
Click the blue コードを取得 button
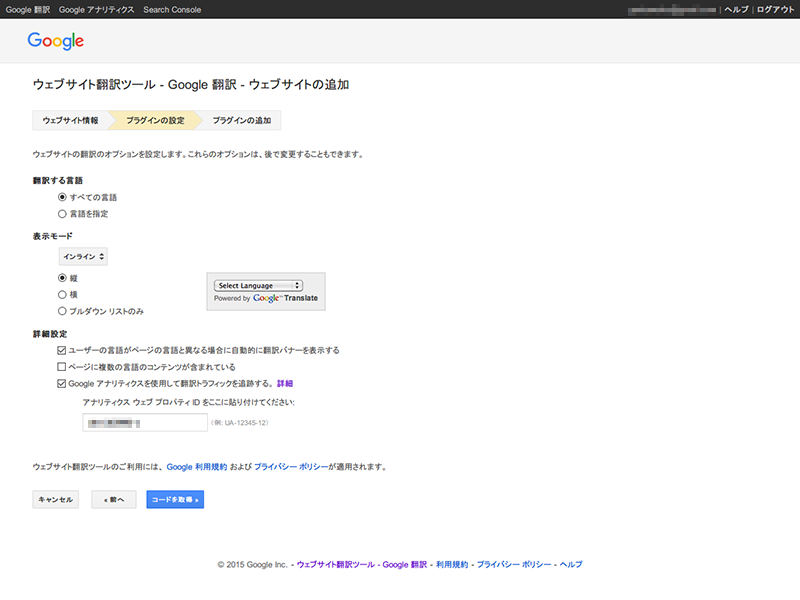click(175, 499)
